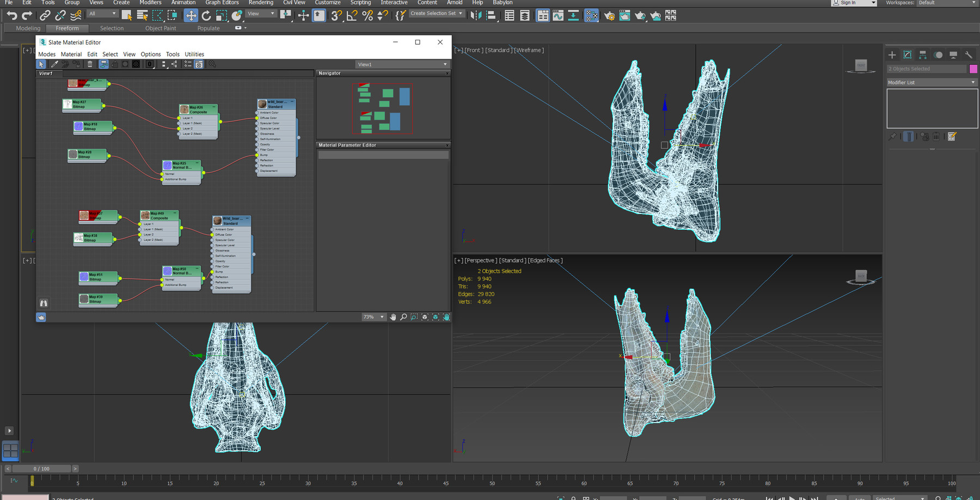Switch to the Modeling ribbon tab
This screenshot has width=980, height=500.
tap(28, 28)
